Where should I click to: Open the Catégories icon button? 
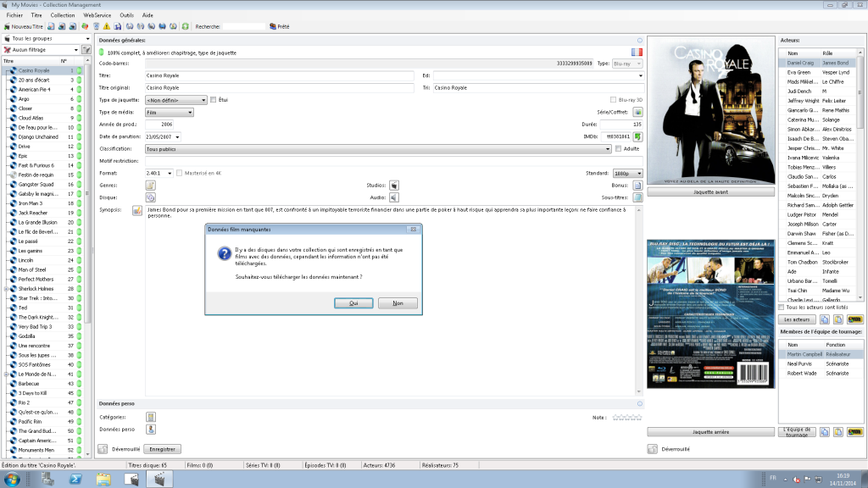click(x=151, y=417)
